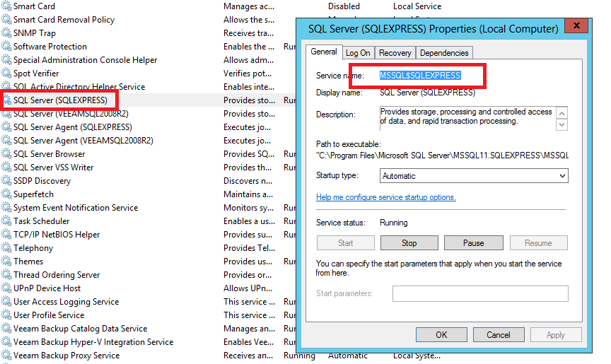The width and height of the screenshot is (611, 364).
Task: Click gear icon beside Veeam Backup Catalog Data Service
Action: click(6, 329)
